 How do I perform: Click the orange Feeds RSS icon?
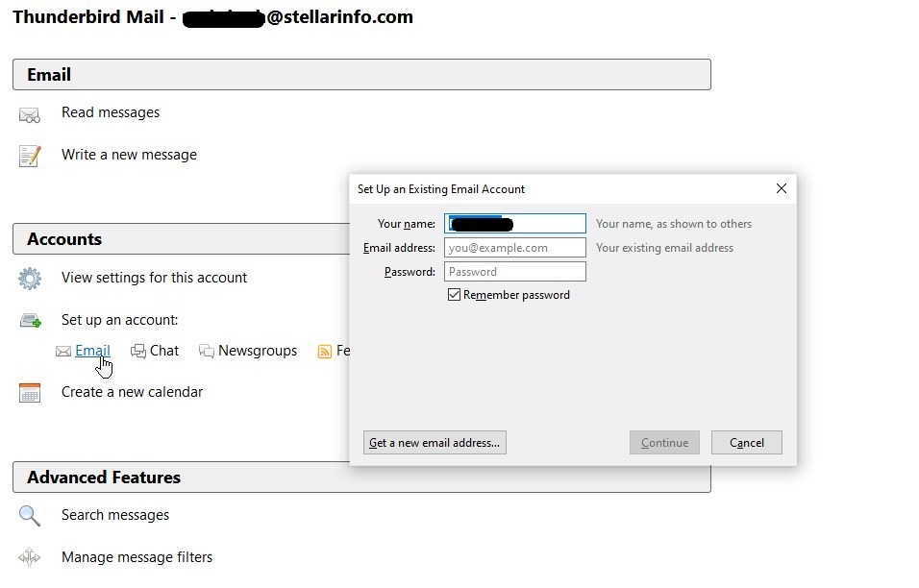pyautogui.click(x=325, y=352)
